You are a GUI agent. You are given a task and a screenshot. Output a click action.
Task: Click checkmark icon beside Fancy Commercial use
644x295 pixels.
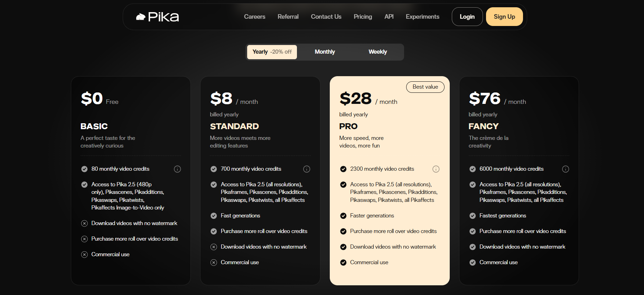[x=473, y=262]
